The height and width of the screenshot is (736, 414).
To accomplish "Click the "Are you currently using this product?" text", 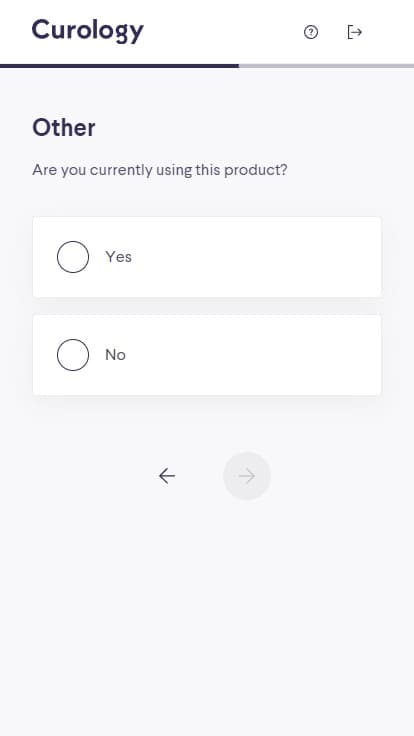I will pyautogui.click(x=160, y=170).
